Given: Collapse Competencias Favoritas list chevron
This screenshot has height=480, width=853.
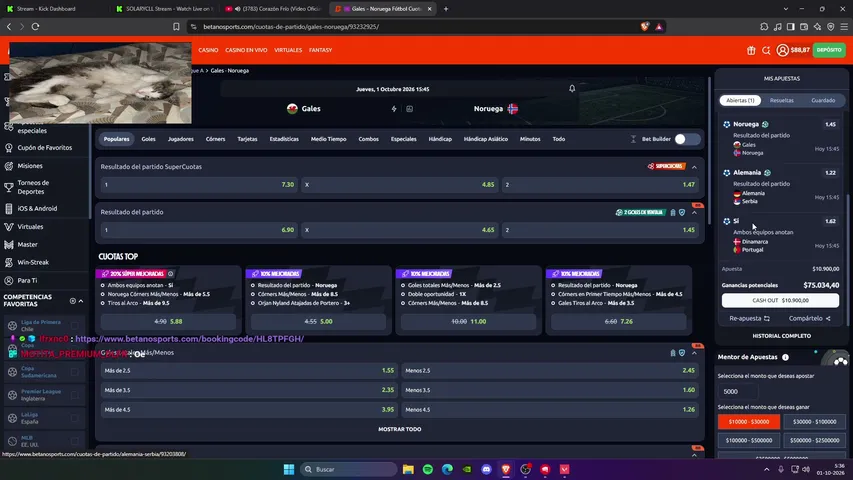Looking at the screenshot, I should click(x=81, y=301).
